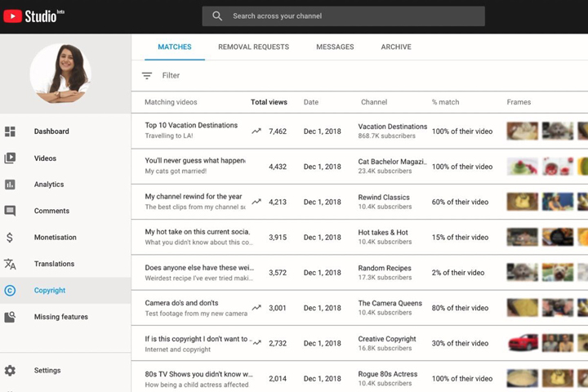588x392 pixels.
Task: Click the Filter lines icon
Action: point(147,76)
